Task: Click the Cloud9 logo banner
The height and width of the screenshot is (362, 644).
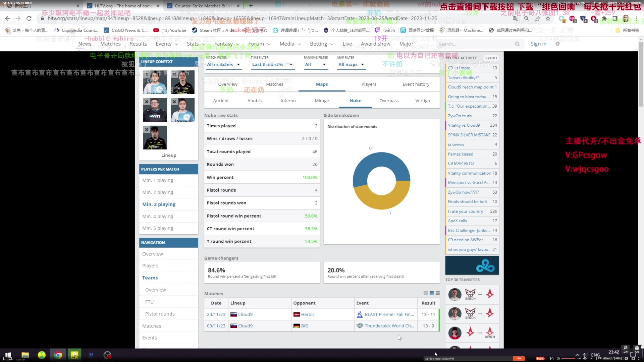Action: (472, 265)
